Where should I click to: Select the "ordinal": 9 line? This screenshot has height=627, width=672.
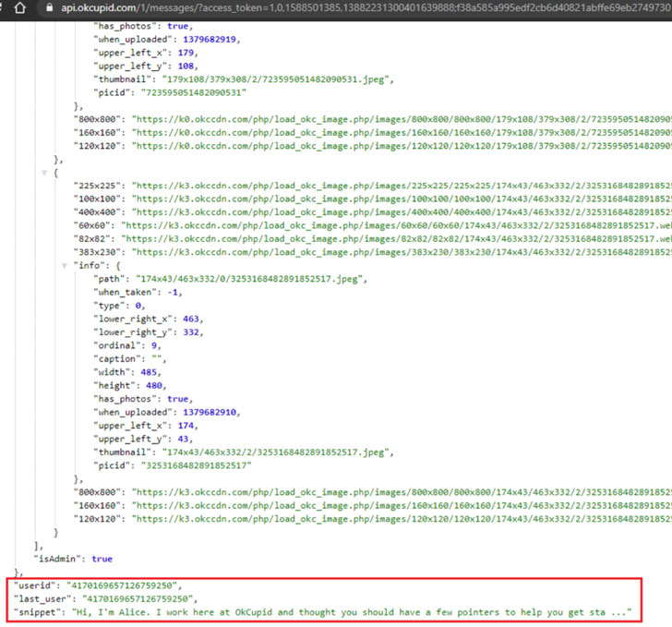127,345
